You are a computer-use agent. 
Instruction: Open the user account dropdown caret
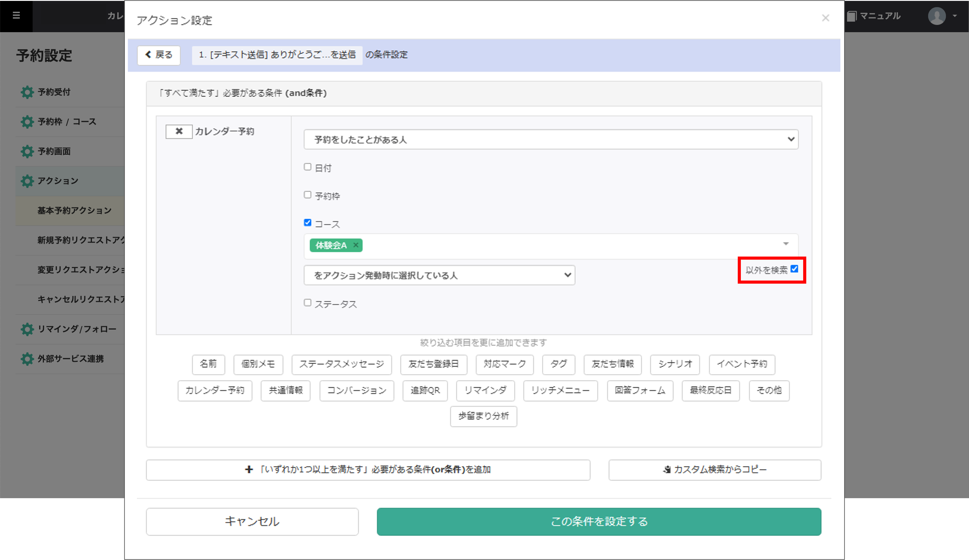pos(955,16)
